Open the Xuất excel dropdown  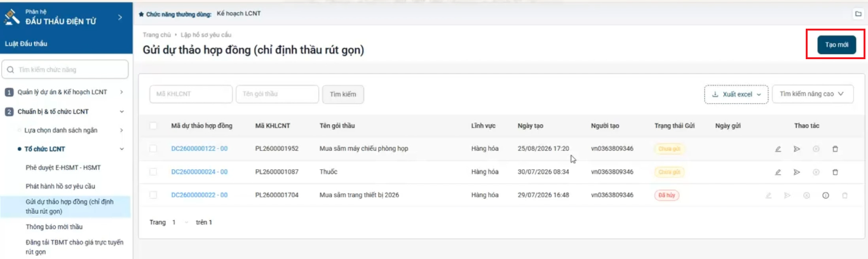point(736,94)
